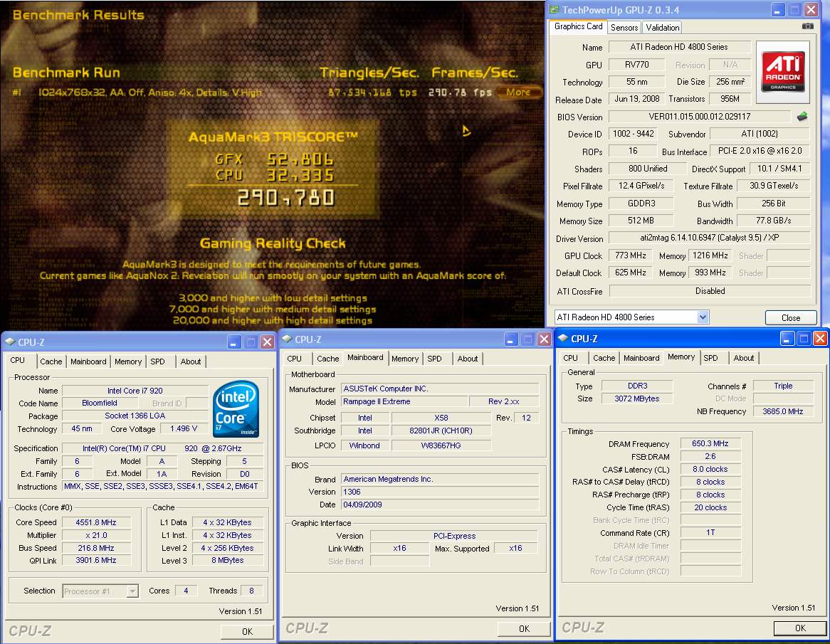The height and width of the screenshot is (644, 830).
Task: Maximize the right CPU-Z Memory window
Action: [804, 338]
